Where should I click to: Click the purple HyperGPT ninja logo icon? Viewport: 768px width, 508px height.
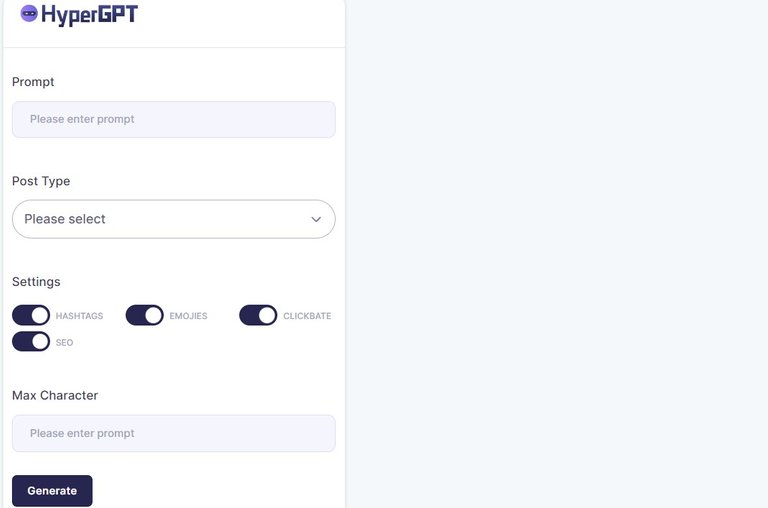[x=29, y=14]
